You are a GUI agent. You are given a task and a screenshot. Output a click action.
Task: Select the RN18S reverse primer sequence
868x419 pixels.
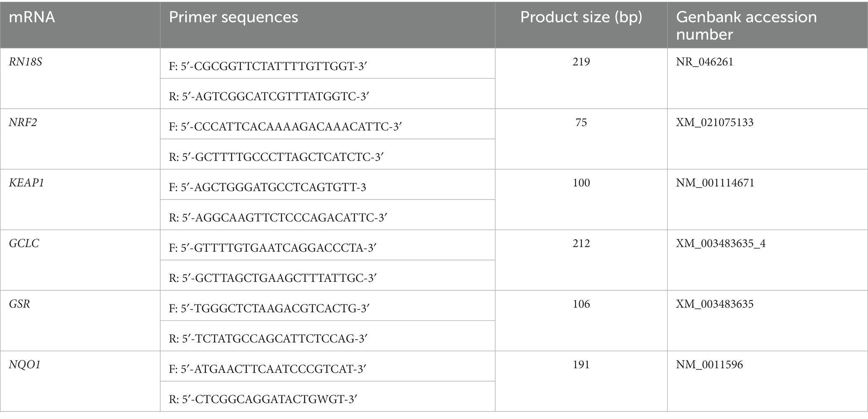click(269, 96)
